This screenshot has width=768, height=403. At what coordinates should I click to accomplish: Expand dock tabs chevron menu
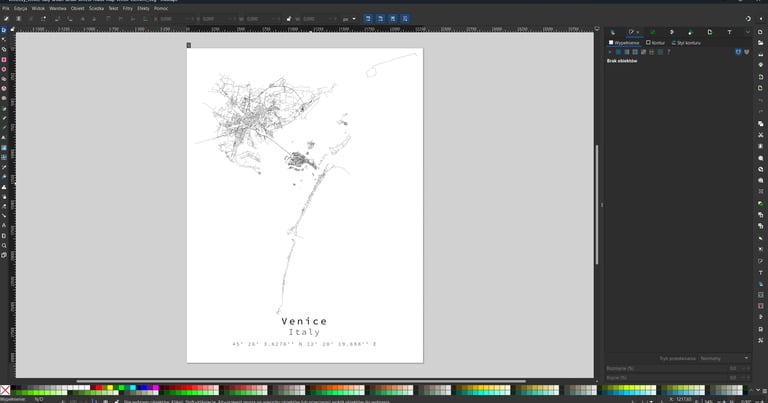click(747, 32)
